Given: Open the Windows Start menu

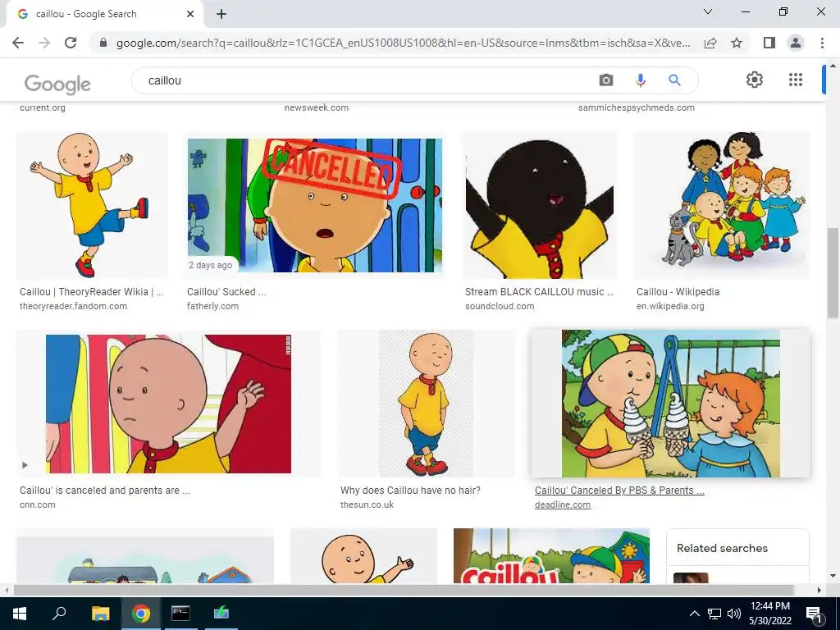Looking at the screenshot, I should point(20,614).
